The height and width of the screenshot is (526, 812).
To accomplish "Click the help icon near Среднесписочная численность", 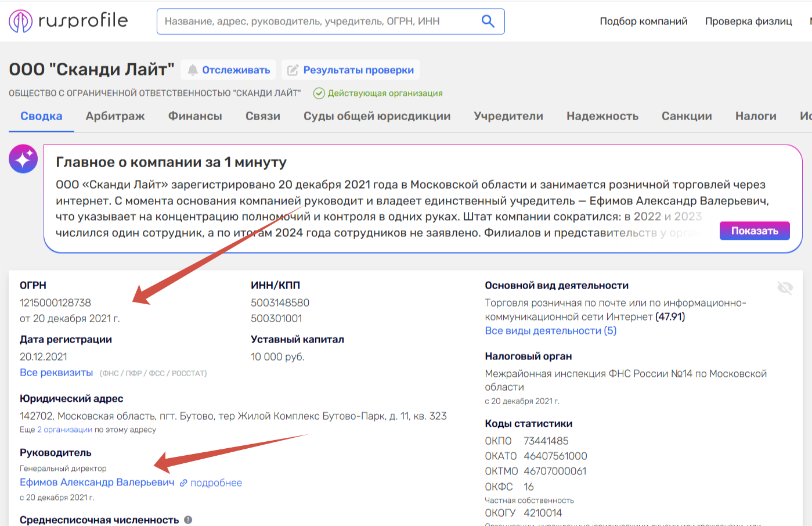I will coord(188,520).
